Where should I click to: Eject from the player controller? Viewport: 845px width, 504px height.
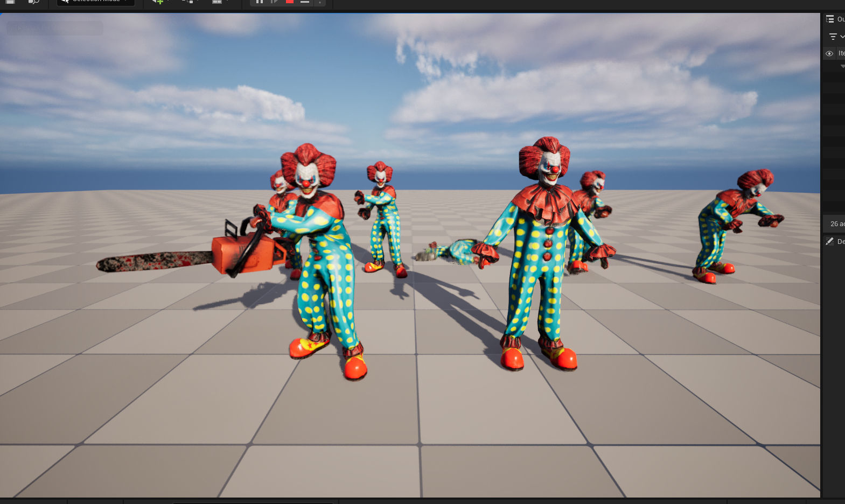305,2
